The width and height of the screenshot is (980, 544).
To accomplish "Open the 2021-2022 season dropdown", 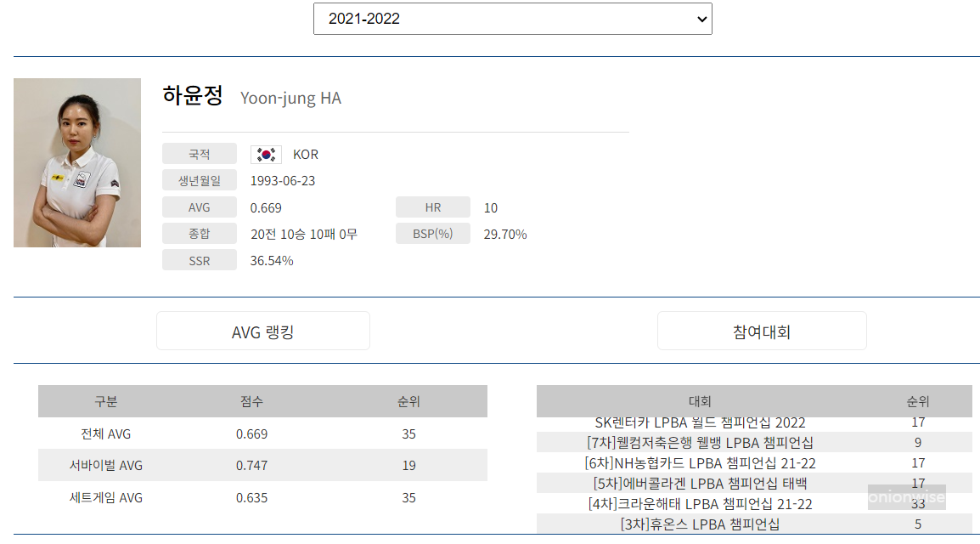I will (512, 18).
